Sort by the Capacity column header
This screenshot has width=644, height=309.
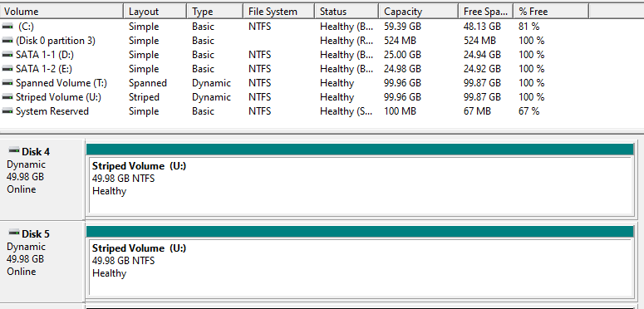tap(418, 12)
